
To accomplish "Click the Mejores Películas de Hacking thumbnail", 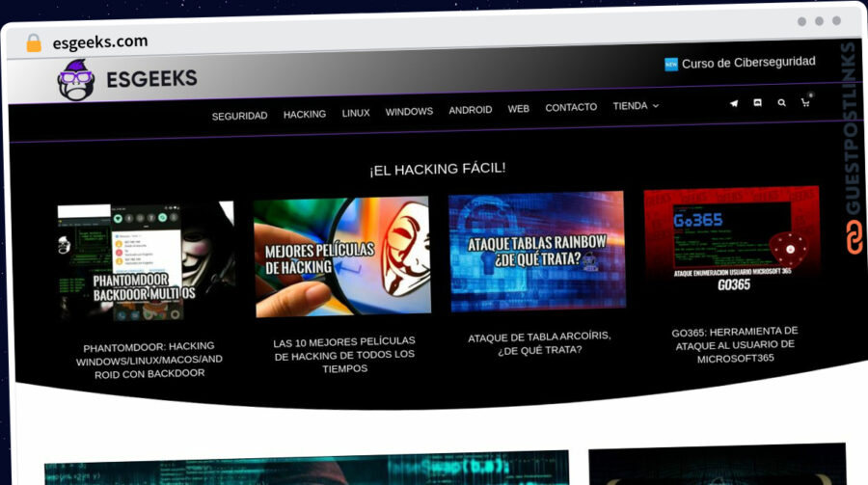I will pos(342,256).
